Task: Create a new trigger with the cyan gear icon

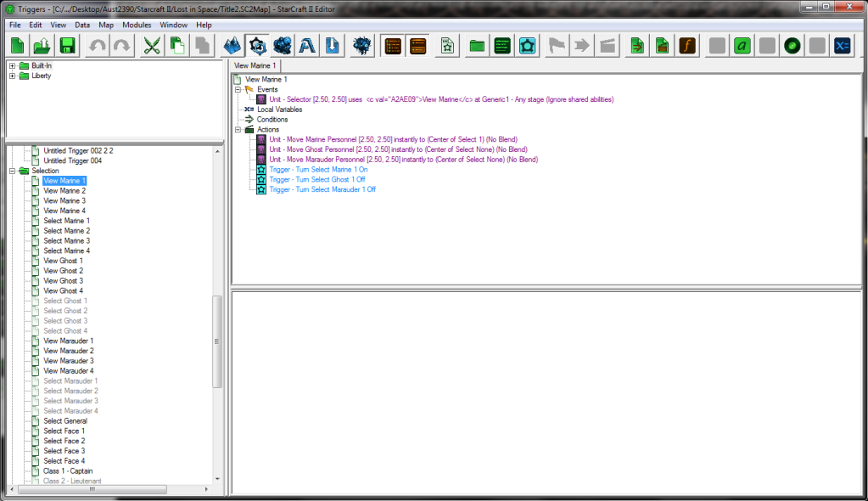Action: point(527,46)
